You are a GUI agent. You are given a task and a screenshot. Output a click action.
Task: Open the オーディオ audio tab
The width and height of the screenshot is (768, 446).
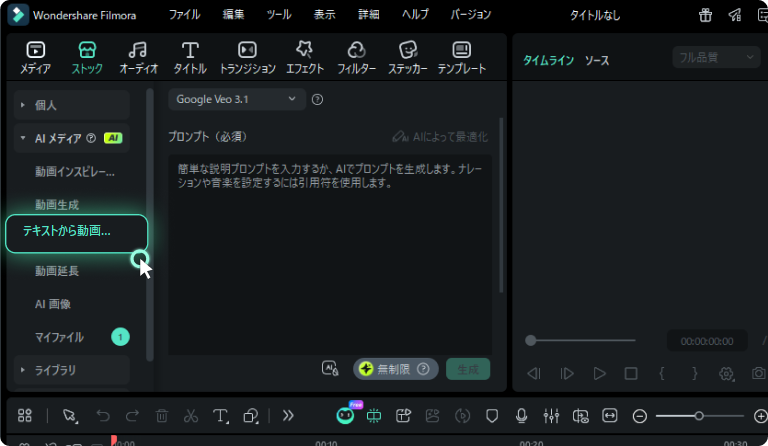tap(139, 58)
